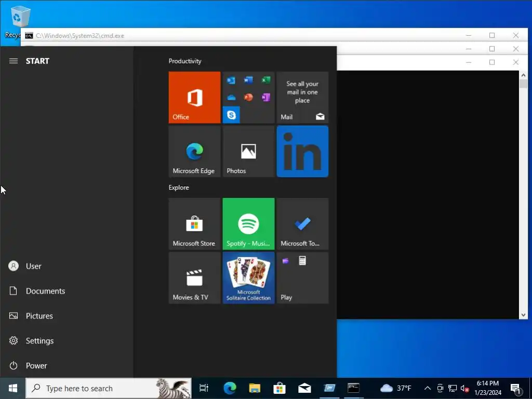This screenshot has height=399, width=532.
Task: Open the Word icon in Office folder tile
Action: click(x=248, y=80)
